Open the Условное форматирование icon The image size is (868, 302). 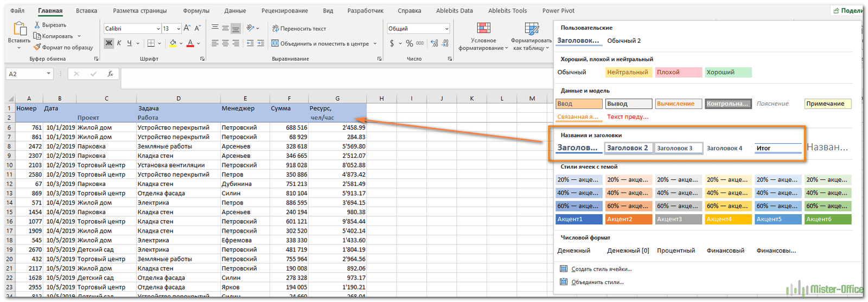(x=483, y=29)
